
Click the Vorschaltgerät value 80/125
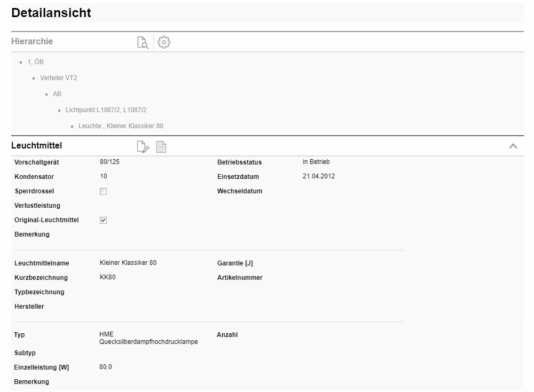109,162
